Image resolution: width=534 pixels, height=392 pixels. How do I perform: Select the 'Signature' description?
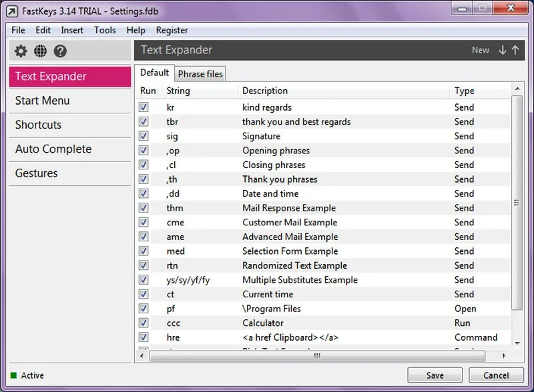[261, 136]
